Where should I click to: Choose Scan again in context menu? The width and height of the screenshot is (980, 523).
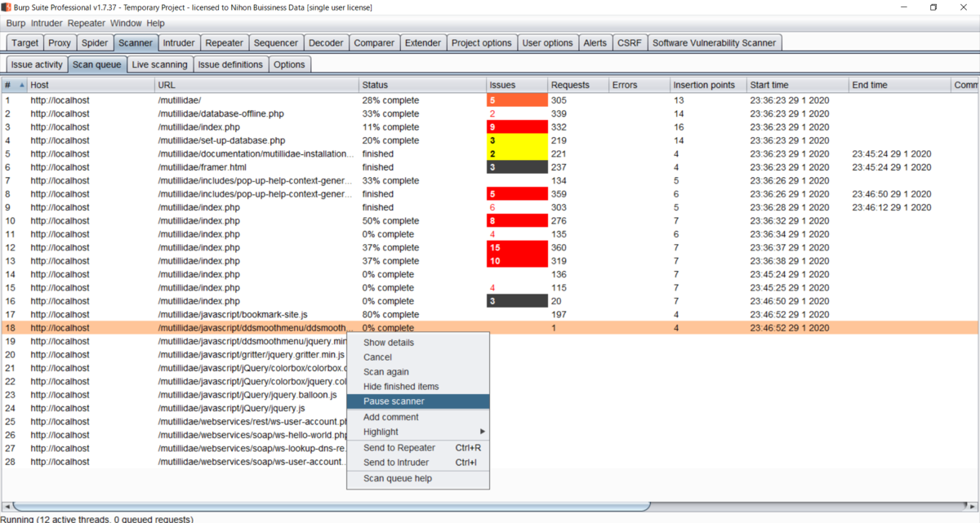click(x=418, y=372)
